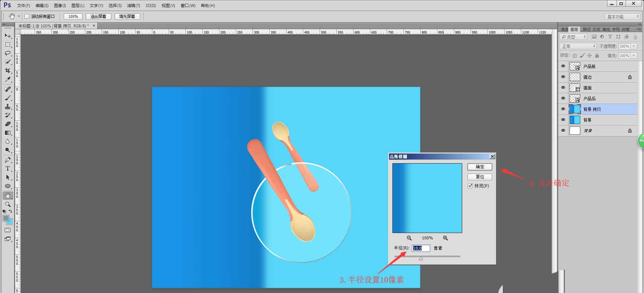644x293 pixels.
Task: Click the lock all icon in Layers panel
Action: (597, 56)
